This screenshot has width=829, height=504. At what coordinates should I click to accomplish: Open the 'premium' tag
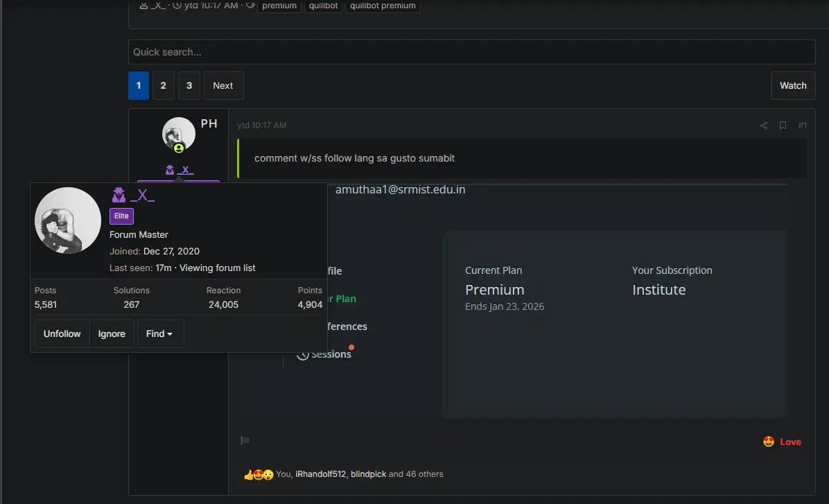tap(279, 6)
